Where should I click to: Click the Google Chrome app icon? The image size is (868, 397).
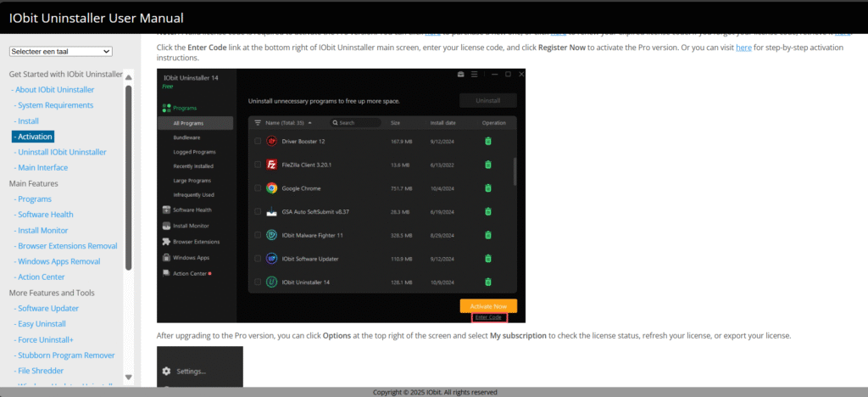(271, 188)
